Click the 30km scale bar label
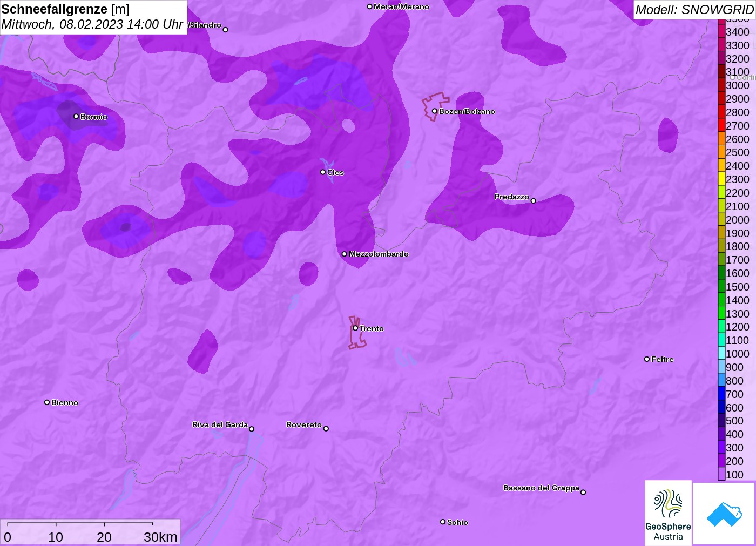Screen dimensions: 756x546 [160, 537]
